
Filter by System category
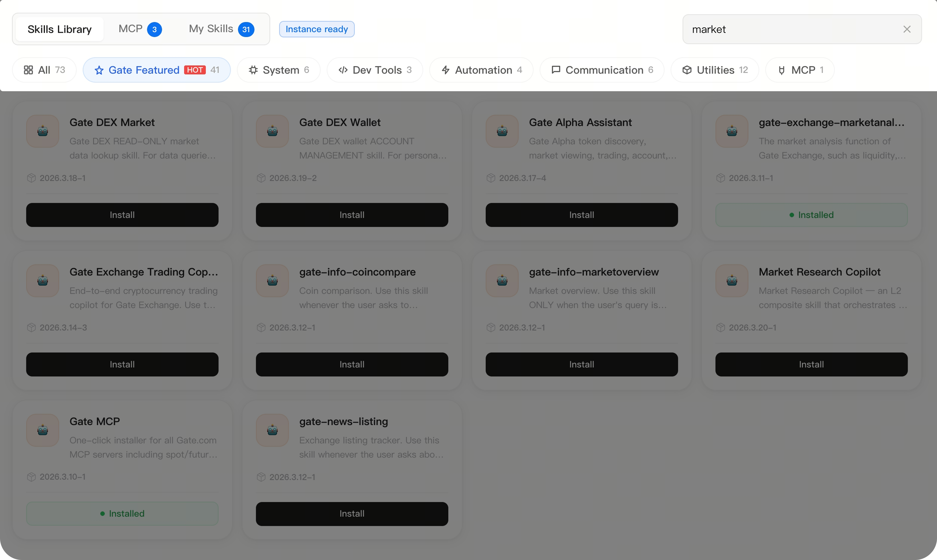[x=279, y=70]
